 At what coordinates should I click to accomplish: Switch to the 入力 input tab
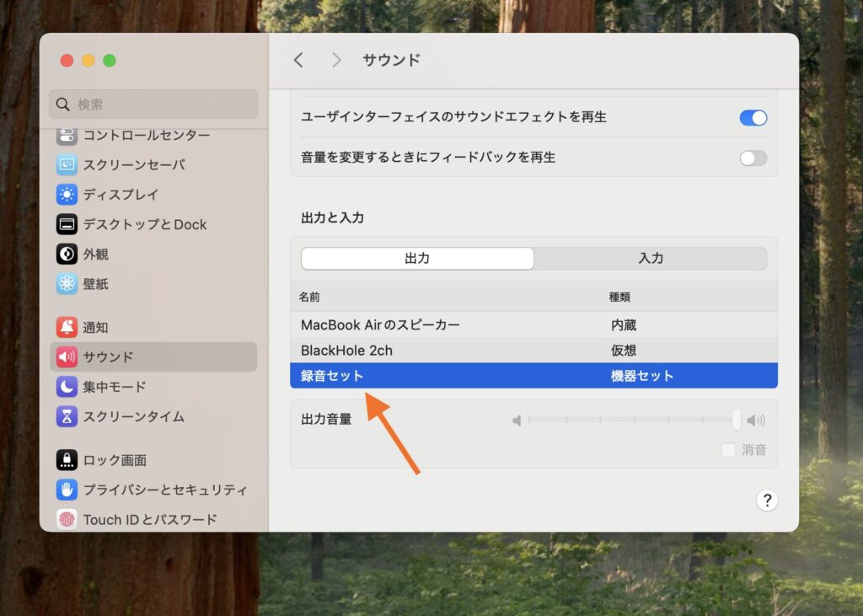[651, 258]
